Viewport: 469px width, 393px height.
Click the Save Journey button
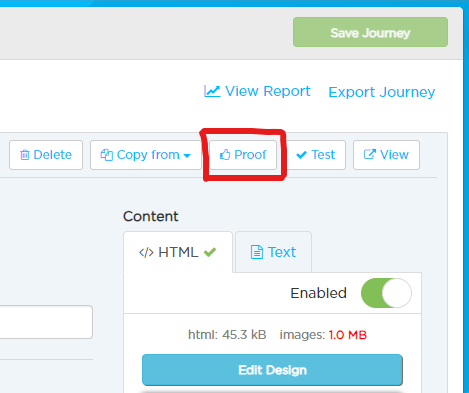pyautogui.click(x=370, y=32)
